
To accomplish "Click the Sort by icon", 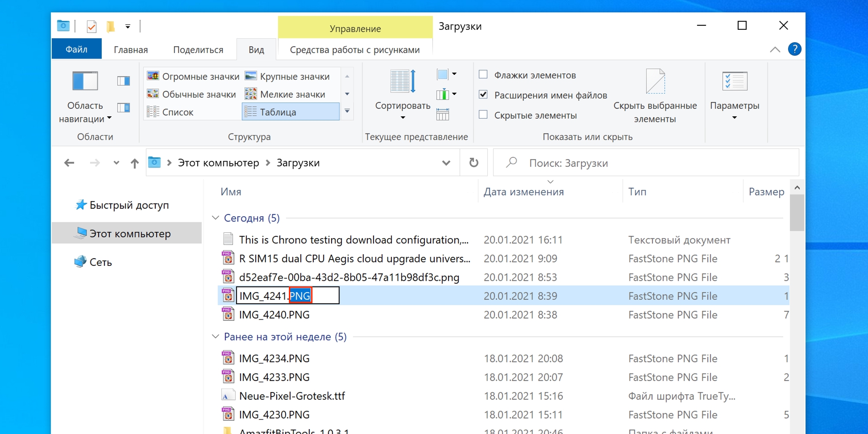I will coord(402,81).
